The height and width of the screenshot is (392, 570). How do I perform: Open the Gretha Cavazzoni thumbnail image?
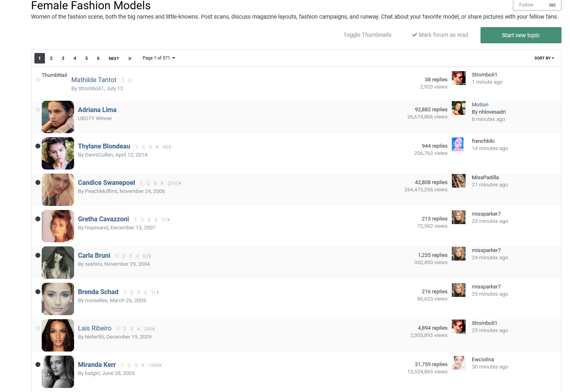pyautogui.click(x=58, y=226)
